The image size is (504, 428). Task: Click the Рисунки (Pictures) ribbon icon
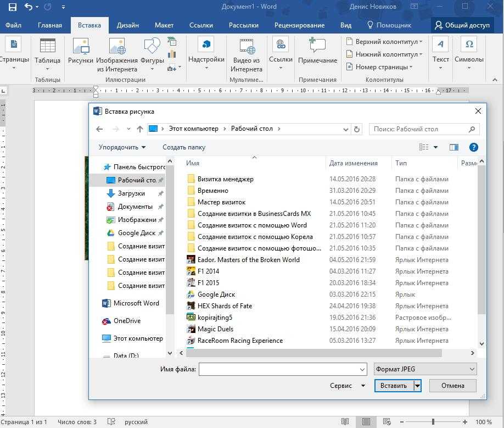(81, 53)
